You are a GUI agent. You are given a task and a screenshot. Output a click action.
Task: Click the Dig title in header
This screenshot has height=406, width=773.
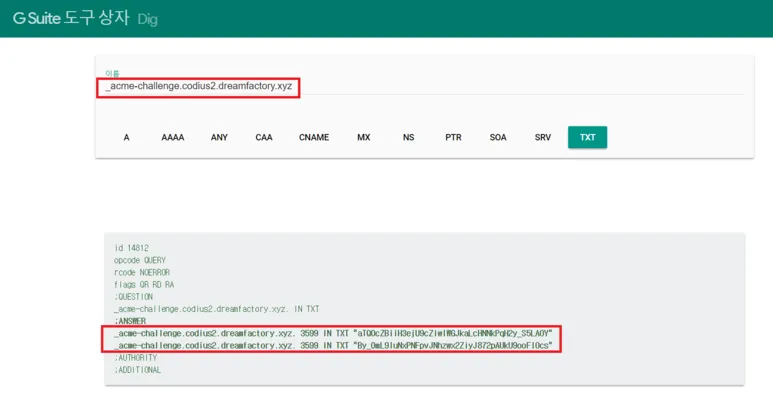[x=147, y=20]
